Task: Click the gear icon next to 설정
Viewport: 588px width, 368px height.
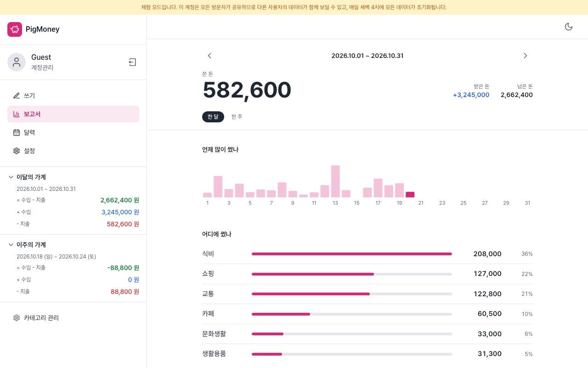Action: [x=17, y=151]
